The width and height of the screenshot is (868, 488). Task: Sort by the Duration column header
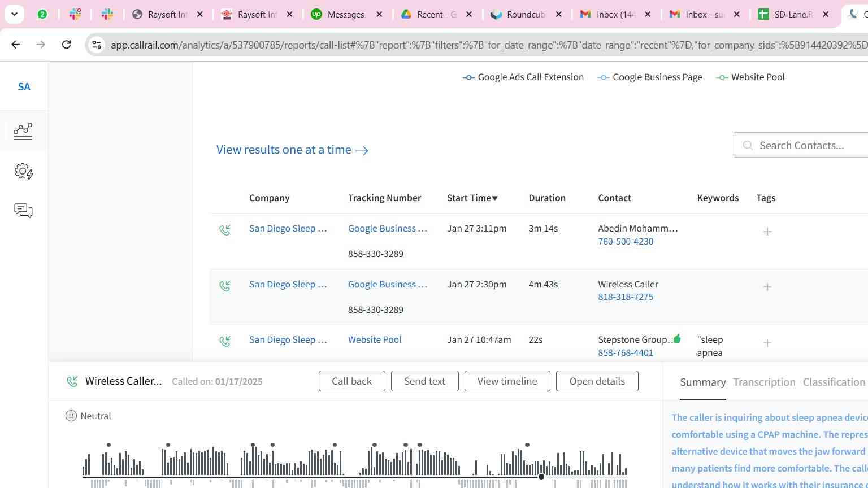coord(547,198)
